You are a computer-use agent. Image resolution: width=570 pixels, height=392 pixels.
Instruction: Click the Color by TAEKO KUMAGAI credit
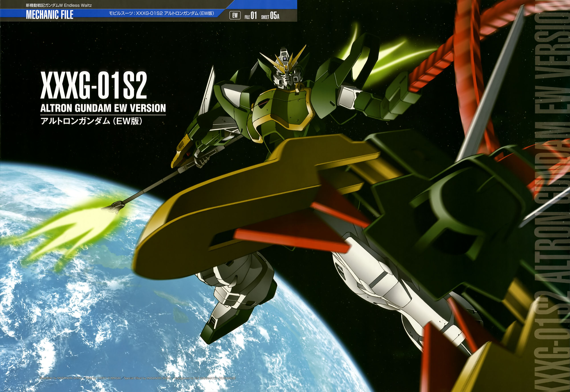click(103, 378)
